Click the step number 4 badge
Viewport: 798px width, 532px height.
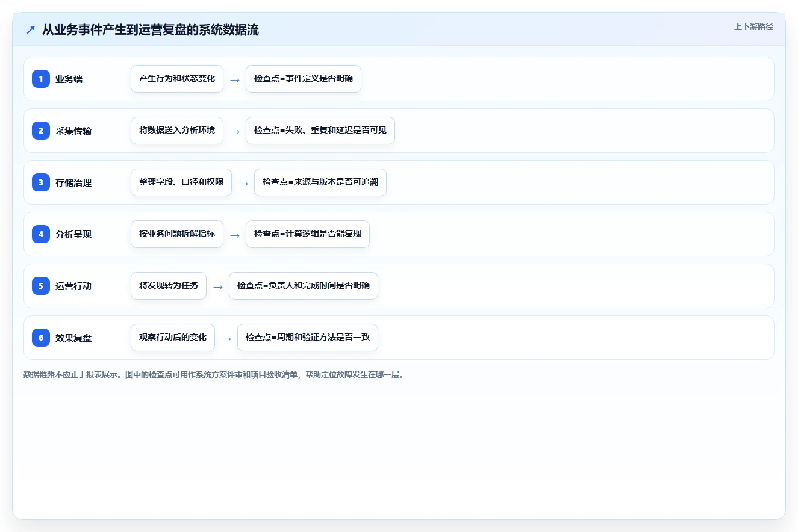coord(41,234)
